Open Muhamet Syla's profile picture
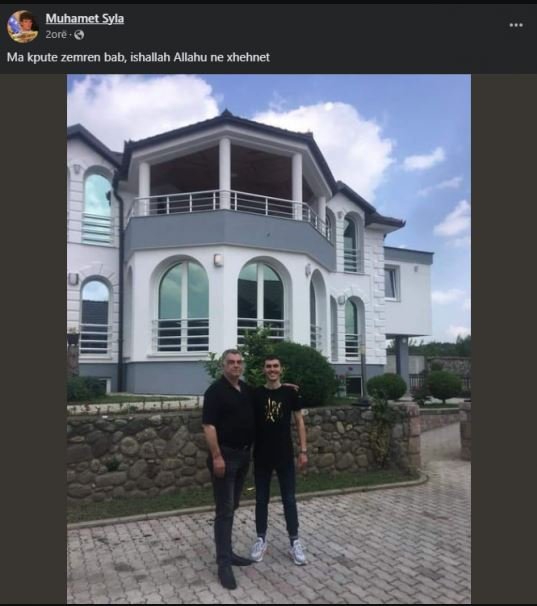This screenshot has height=606, width=537. (x=22, y=26)
